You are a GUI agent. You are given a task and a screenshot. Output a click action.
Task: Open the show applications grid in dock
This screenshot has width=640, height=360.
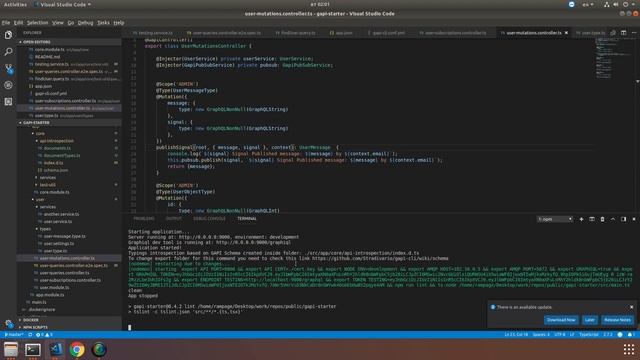tap(629, 349)
